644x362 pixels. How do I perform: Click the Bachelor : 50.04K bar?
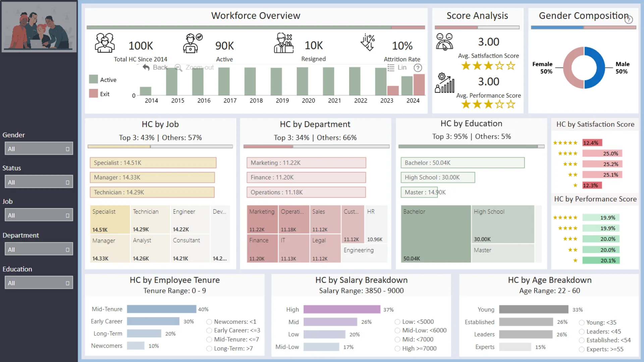click(x=463, y=163)
